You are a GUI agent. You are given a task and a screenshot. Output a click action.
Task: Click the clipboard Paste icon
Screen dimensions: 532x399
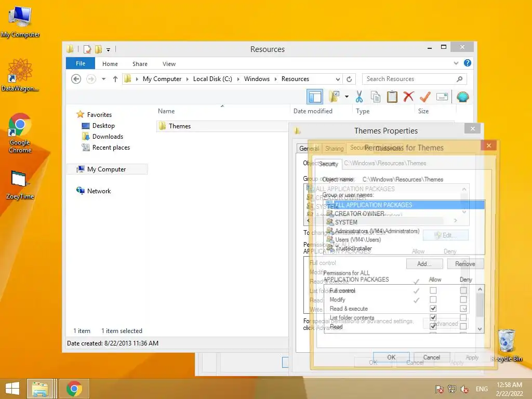point(392,97)
